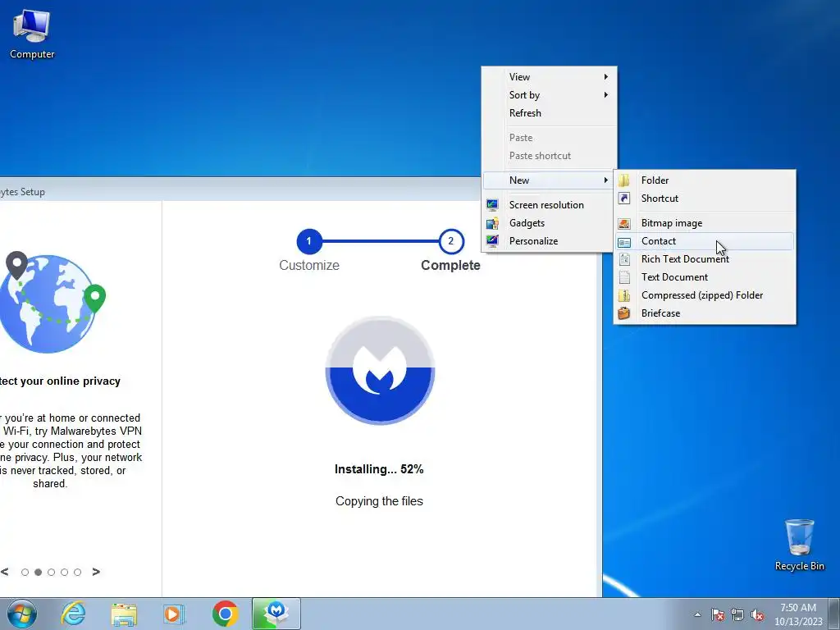
Task: Switch to Malwarebytes Setup taskbar button
Action: 276,614
